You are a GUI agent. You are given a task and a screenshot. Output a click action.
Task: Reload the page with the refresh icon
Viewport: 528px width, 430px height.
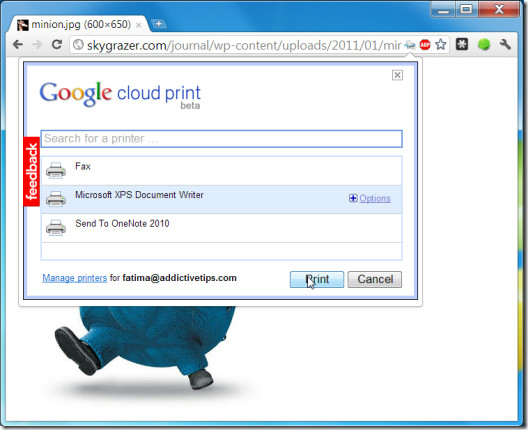[x=57, y=44]
